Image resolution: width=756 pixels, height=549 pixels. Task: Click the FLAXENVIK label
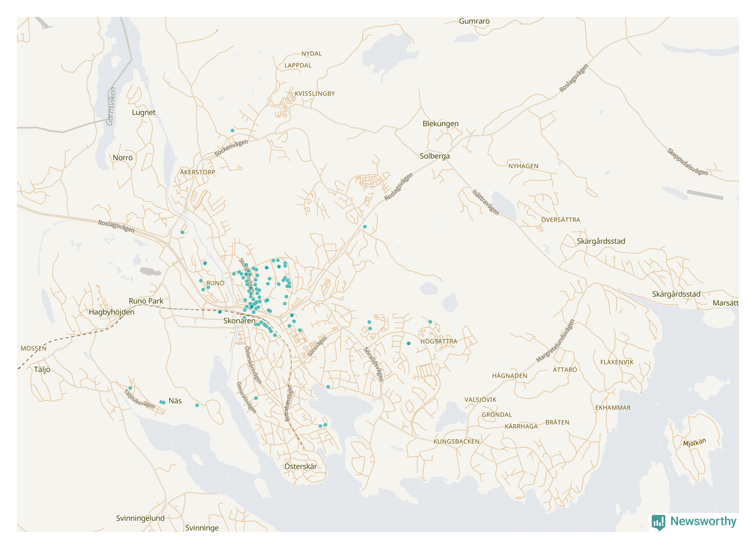click(617, 362)
